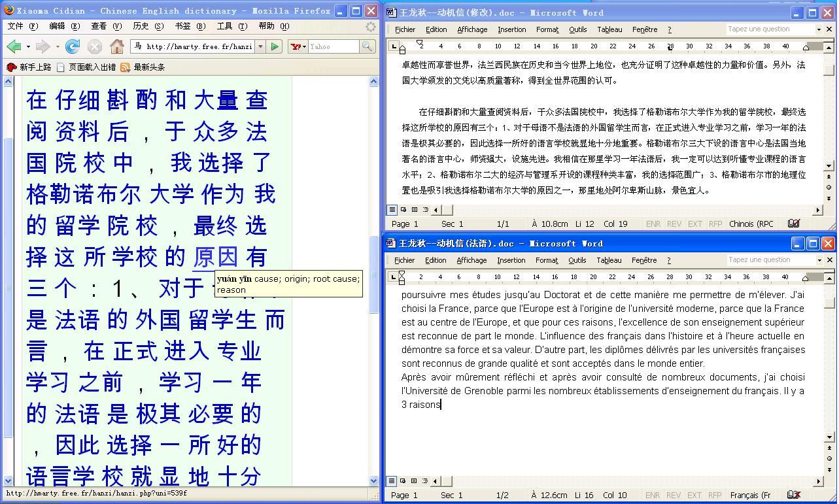Expand the Yahoo search engine selector
Image resolution: width=839 pixels, height=504 pixels.
(x=298, y=46)
